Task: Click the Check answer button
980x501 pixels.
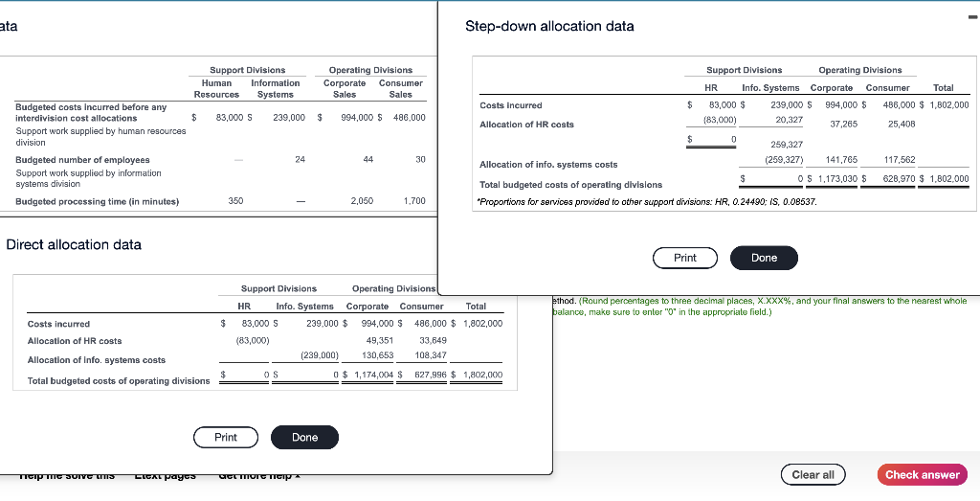Action: (x=922, y=475)
